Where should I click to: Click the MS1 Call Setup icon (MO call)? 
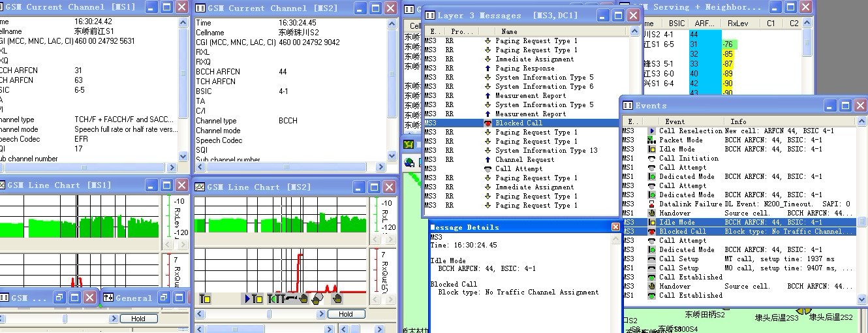click(x=651, y=268)
